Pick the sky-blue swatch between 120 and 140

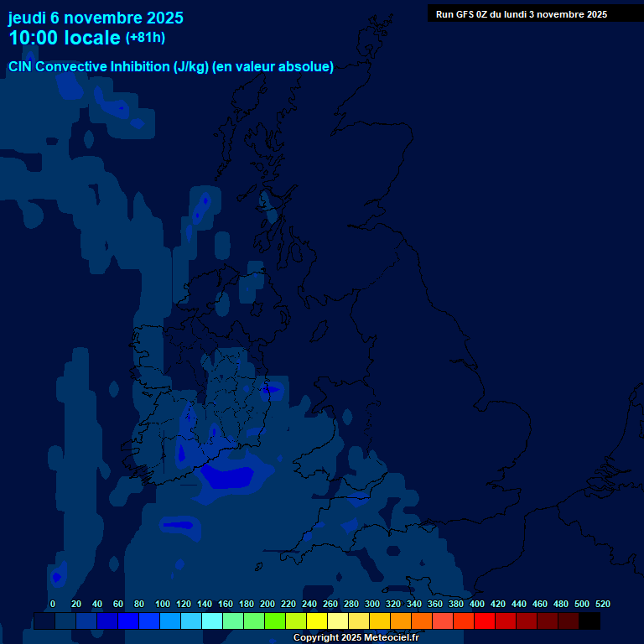[x=191, y=621]
